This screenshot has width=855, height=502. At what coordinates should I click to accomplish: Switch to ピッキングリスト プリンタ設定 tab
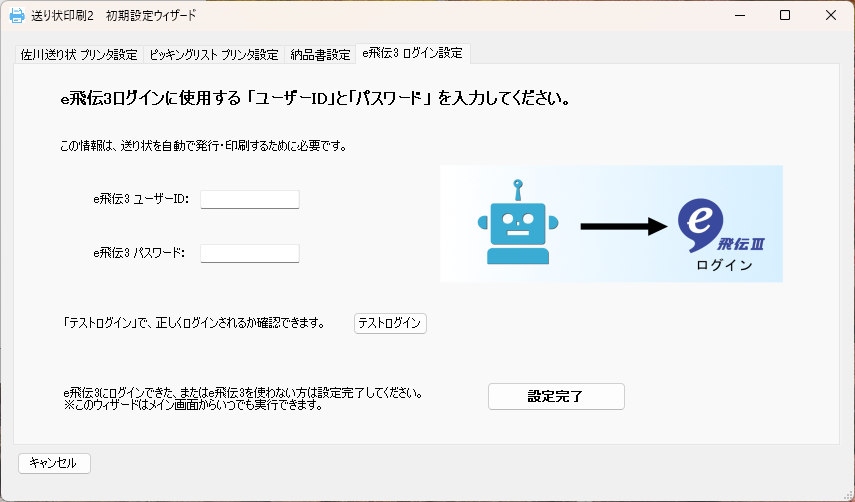tap(214, 55)
